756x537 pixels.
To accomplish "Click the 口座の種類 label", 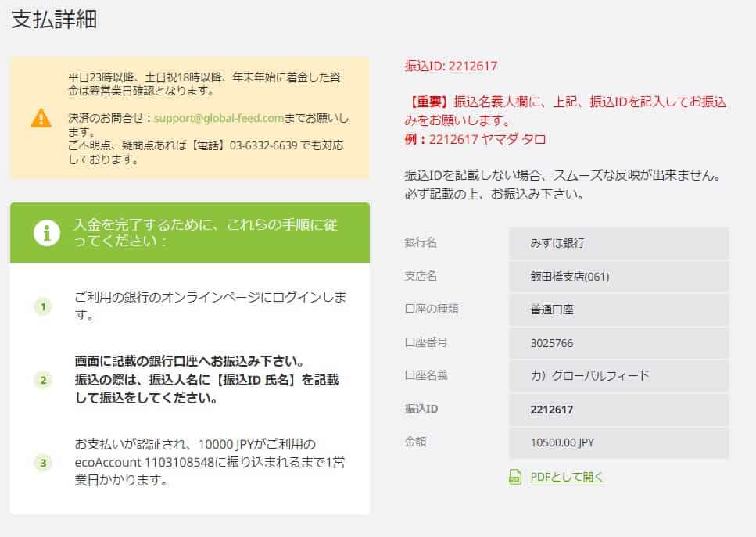I will coord(432,309).
